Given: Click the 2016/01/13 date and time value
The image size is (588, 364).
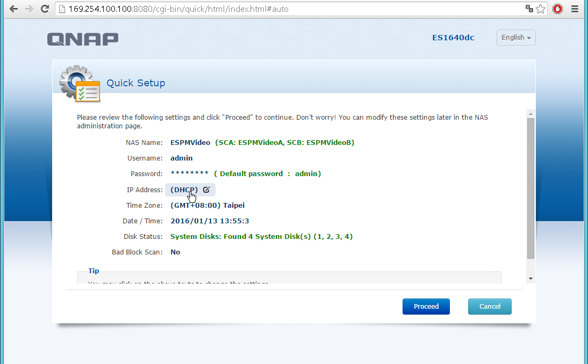Looking at the screenshot, I should (210, 221).
